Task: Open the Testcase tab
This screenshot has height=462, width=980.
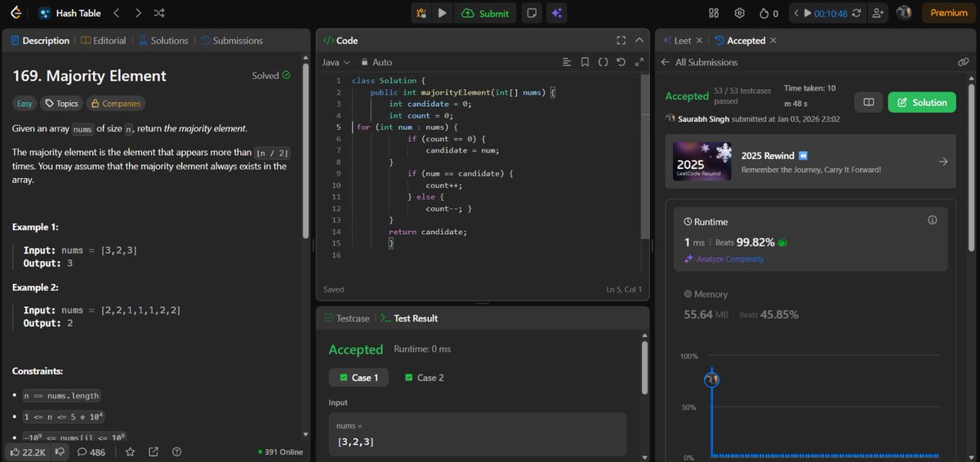Action: (346, 318)
